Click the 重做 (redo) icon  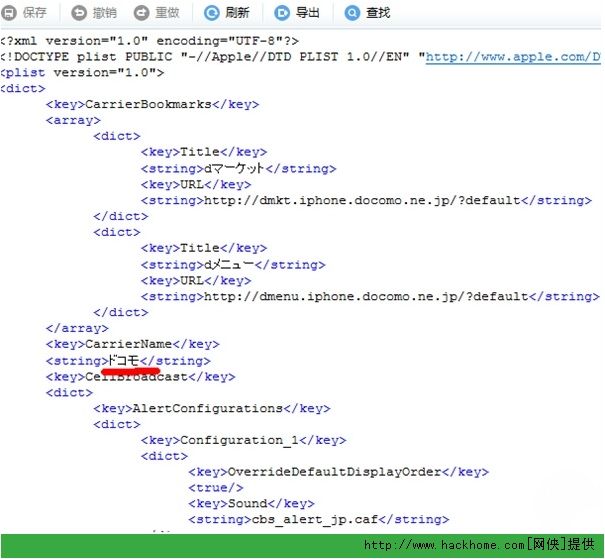[x=141, y=13]
